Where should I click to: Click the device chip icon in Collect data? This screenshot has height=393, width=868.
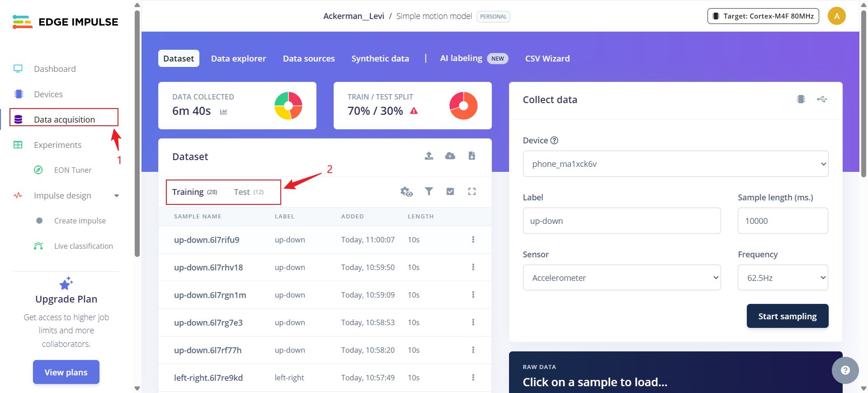801,99
